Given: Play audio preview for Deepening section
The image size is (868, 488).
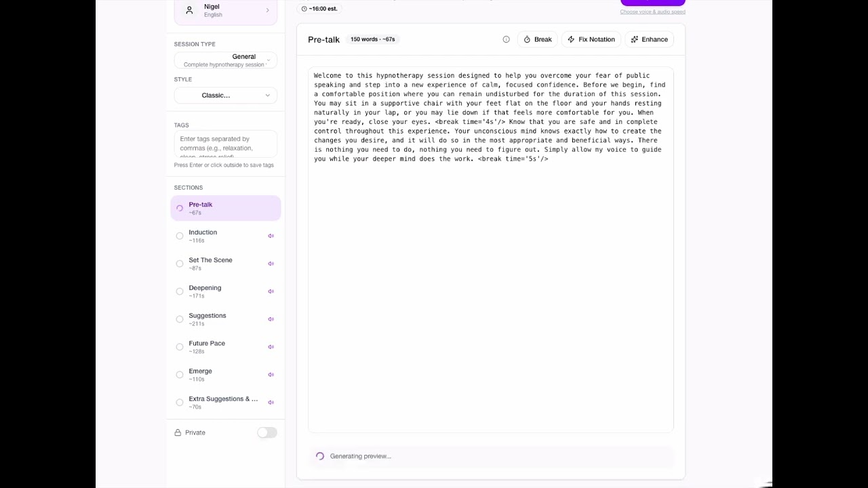Looking at the screenshot, I should pyautogui.click(x=271, y=291).
